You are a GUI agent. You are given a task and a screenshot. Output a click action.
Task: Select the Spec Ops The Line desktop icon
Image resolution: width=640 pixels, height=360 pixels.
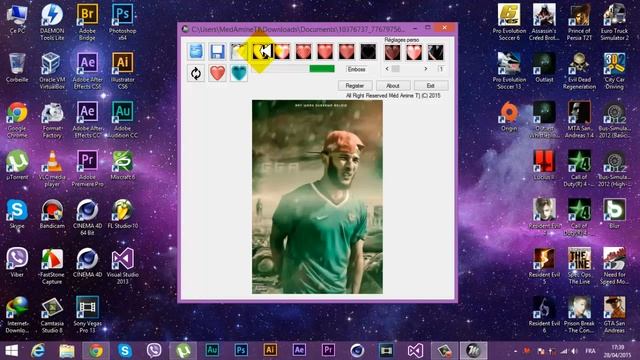(x=579, y=266)
